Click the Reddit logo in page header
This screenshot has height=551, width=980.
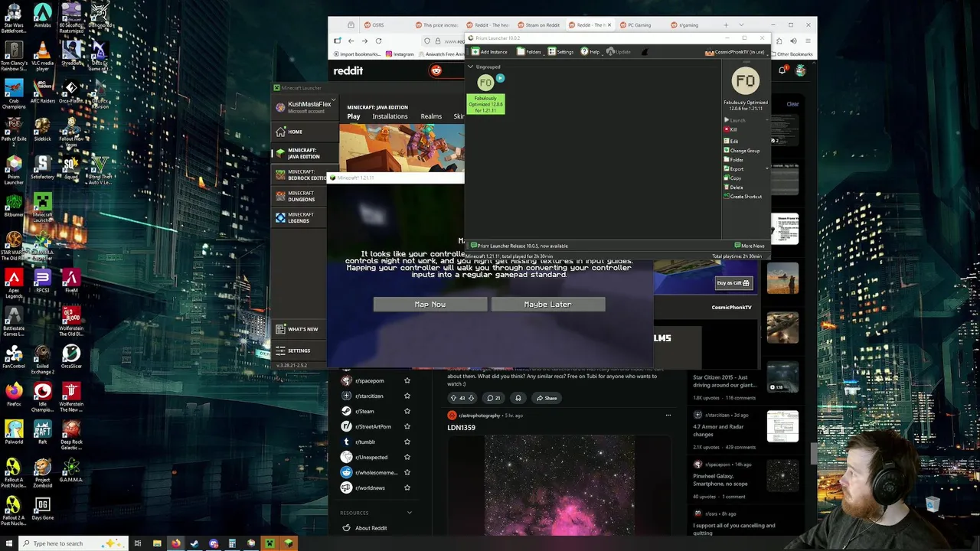tap(348, 70)
